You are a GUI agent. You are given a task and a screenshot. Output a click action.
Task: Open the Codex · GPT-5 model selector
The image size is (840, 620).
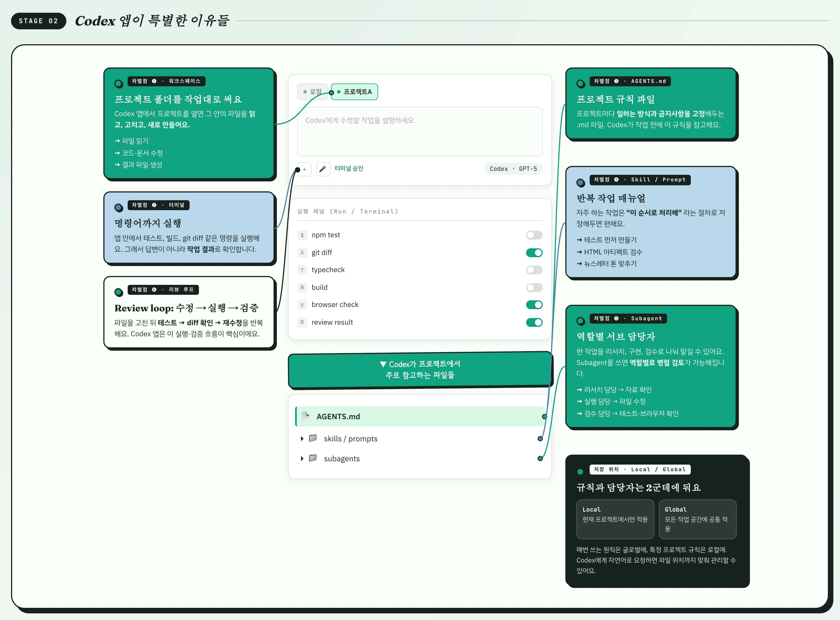513,169
